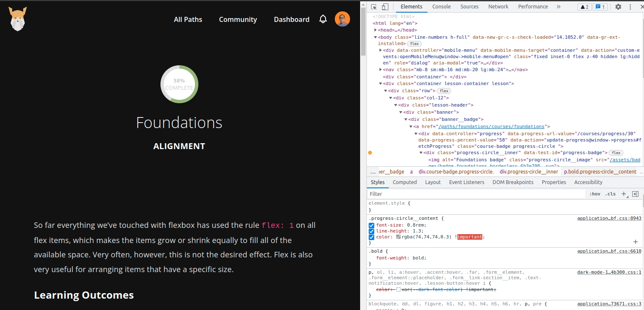Click the Odin Project logo
Image resolution: width=644 pixels, height=310 pixels.
(18, 19)
